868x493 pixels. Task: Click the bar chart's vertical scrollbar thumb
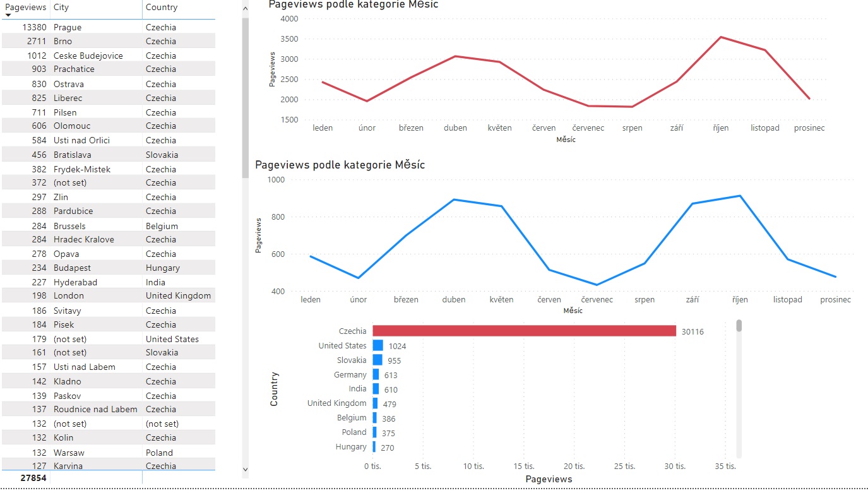coord(739,326)
